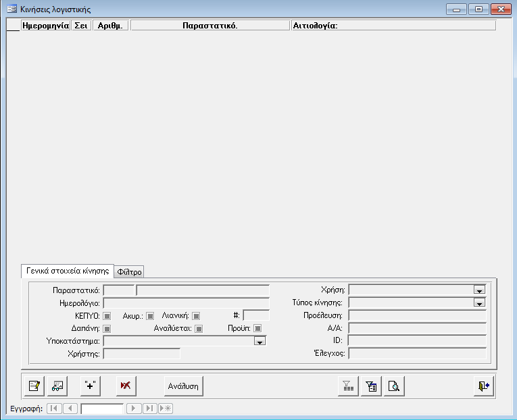517x420 pixels.
Task: Click the Ανάλυση button
Action: 183,386
